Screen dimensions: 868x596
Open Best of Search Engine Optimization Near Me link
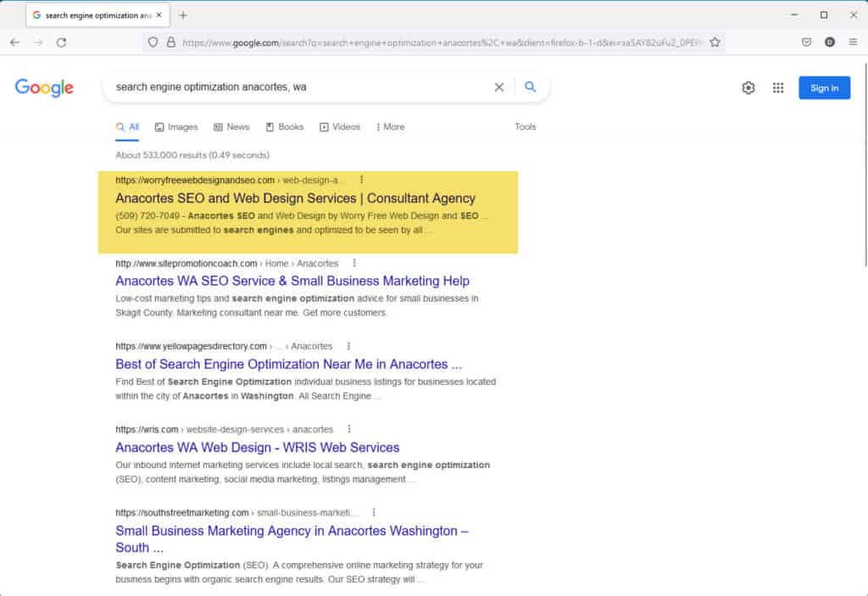tap(288, 364)
